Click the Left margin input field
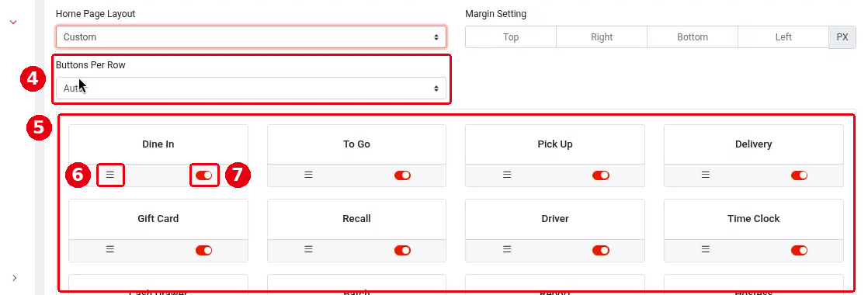The image size is (868, 295). [783, 37]
